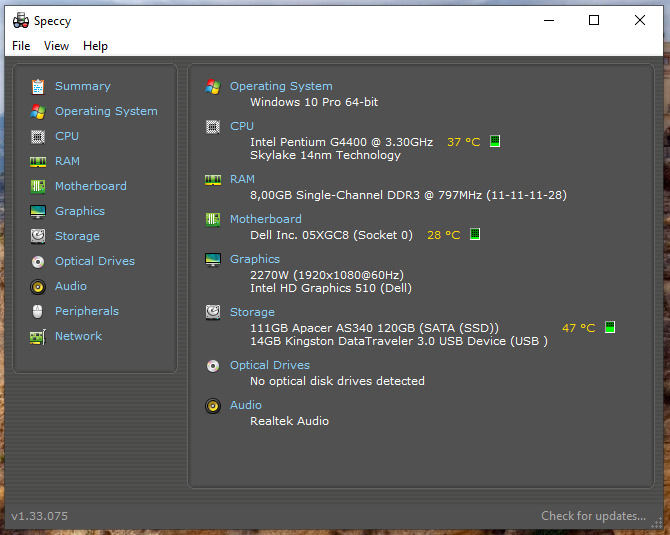Click the Optical Drives disc icon in sidebar

point(38,262)
